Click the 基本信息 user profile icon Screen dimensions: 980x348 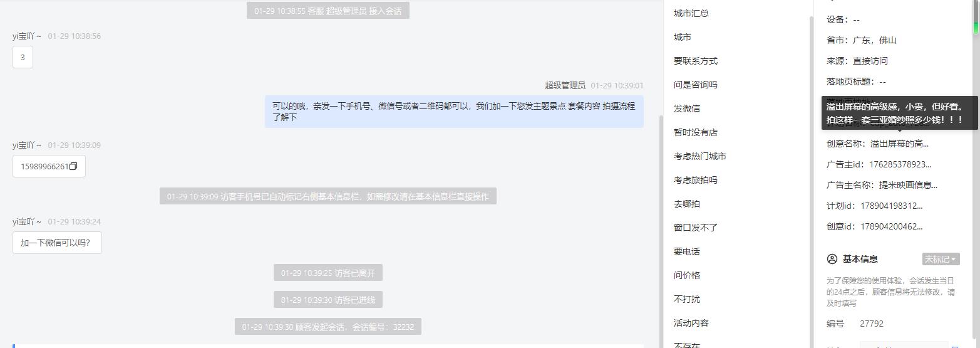[832, 259]
